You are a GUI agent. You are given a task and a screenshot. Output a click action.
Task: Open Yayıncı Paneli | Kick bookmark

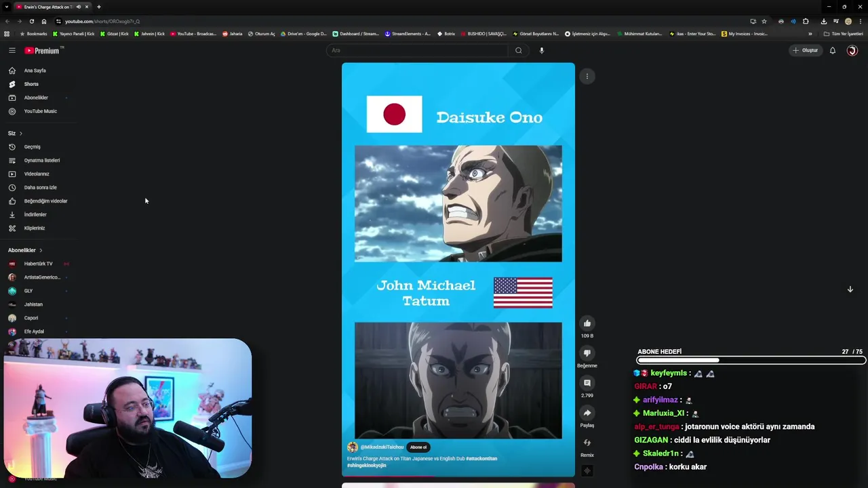[73, 34]
